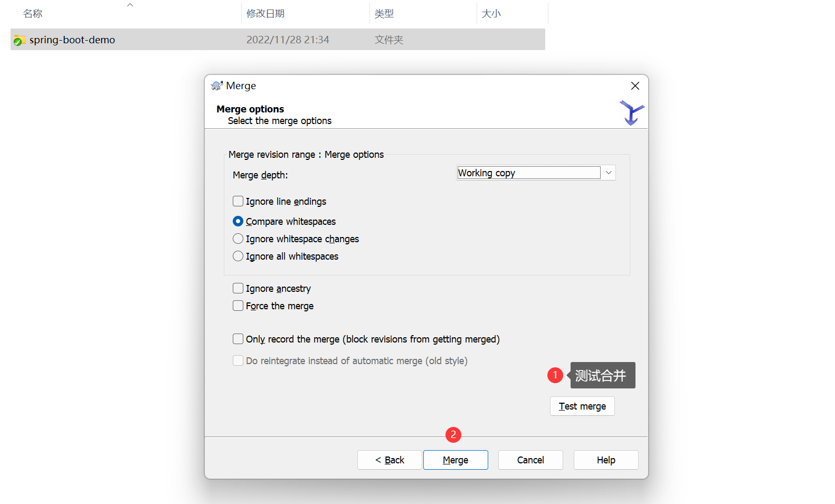Tick the Ignore ancestry checkbox

pos(238,288)
